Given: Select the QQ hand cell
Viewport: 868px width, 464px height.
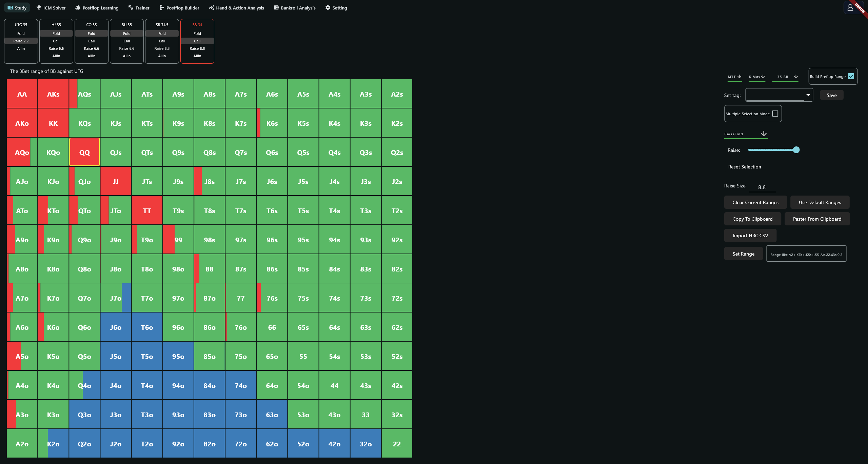Looking at the screenshot, I should [x=84, y=152].
